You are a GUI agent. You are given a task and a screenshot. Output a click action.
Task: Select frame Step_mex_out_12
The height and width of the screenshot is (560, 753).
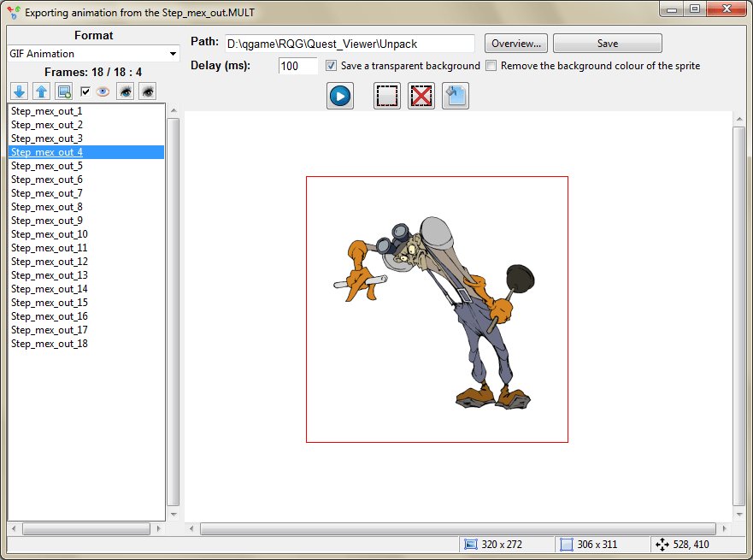[x=86, y=262]
